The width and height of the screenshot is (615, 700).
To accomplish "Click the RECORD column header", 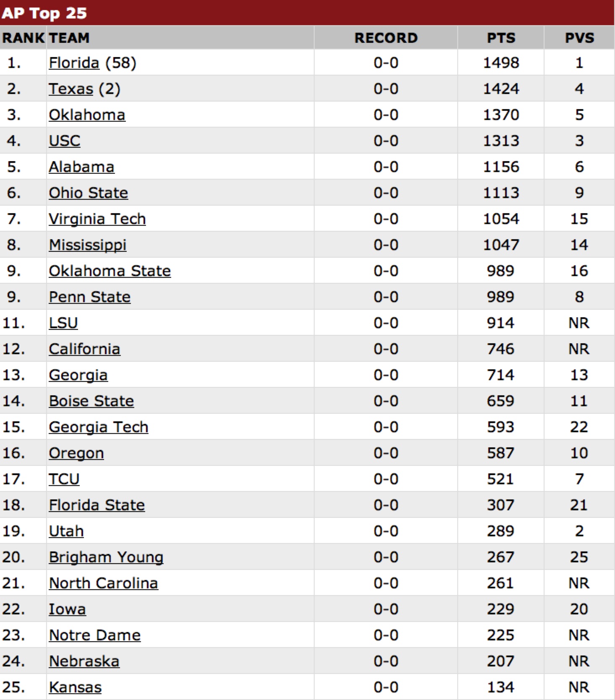I will tap(386, 38).
